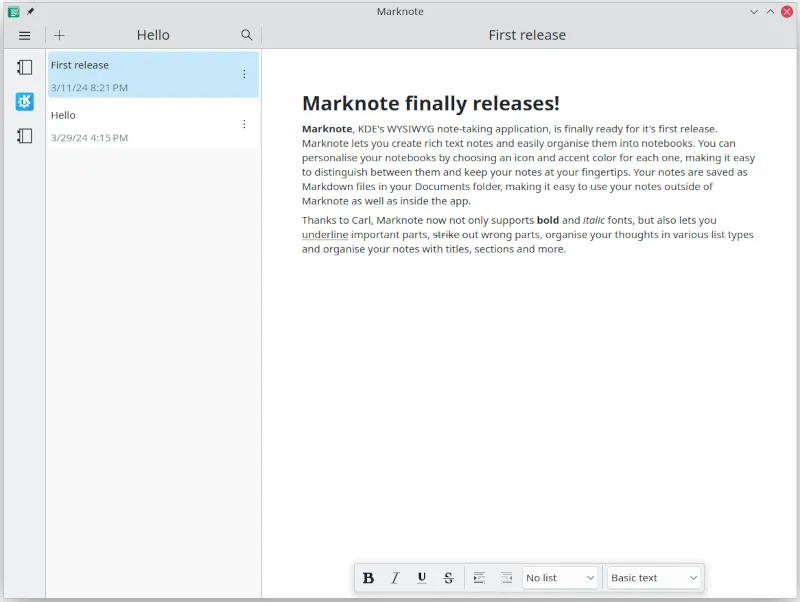Image resolution: width=800 pixels, height=602 pixels.
Task: Open options menu for Hello note
Action: 244,125
